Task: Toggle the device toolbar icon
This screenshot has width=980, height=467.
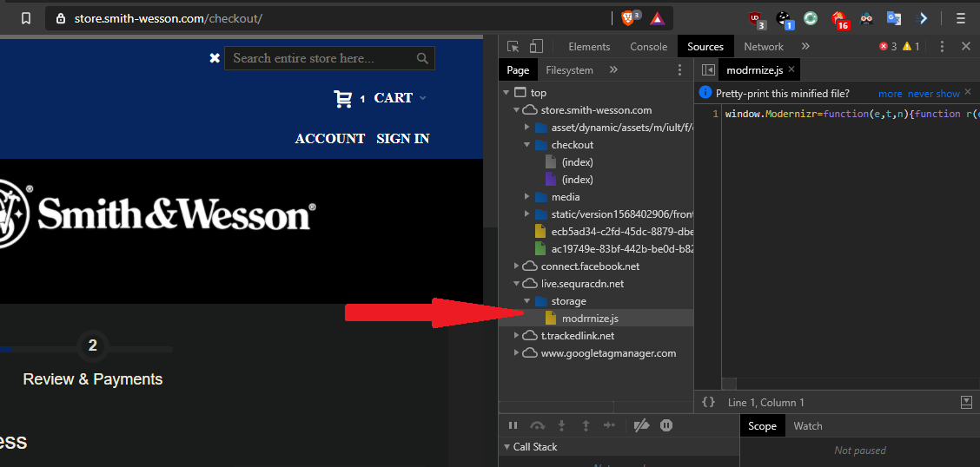Action: [x=536, y=46]
